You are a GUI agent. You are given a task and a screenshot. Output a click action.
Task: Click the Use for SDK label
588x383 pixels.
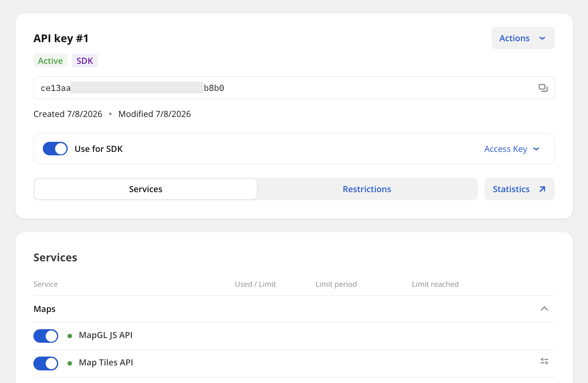99,149
